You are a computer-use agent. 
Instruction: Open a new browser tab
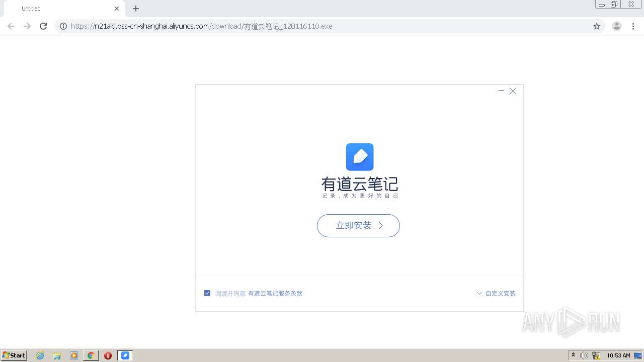[136, 9]
